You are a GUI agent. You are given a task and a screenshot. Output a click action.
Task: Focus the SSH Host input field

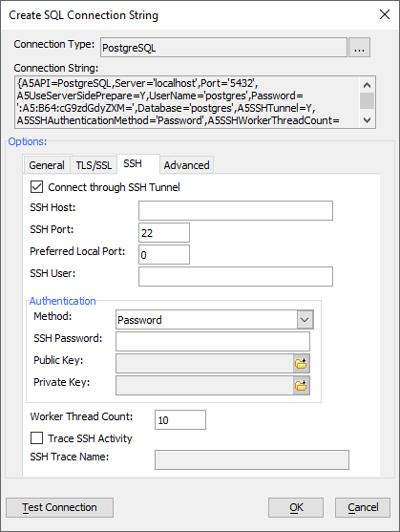pos(236,211)
